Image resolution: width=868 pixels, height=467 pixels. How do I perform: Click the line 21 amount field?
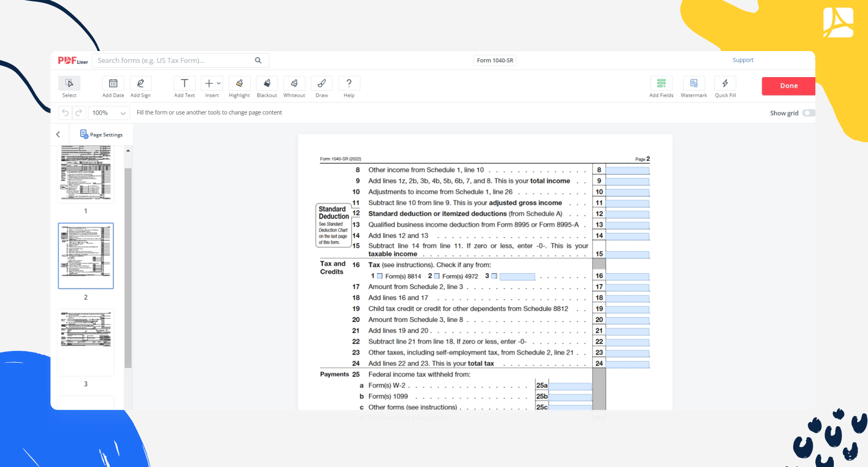pyautogui.click(x=627, y=331)
